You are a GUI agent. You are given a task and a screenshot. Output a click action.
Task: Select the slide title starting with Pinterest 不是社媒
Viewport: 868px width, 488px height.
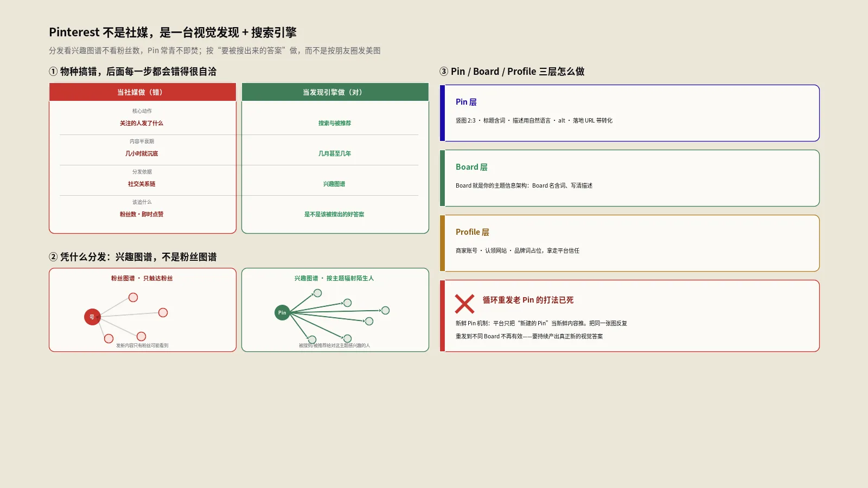(x=173, y=33)
